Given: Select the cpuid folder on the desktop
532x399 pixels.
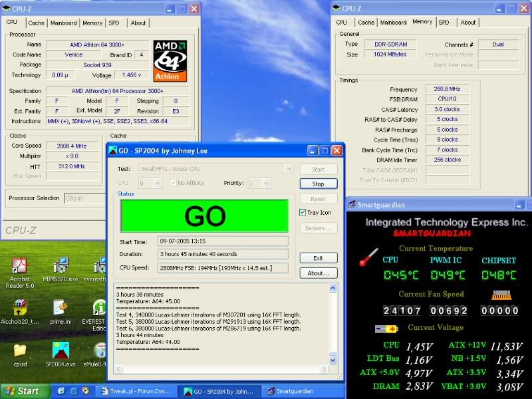Looking at the screenshot, I should coord(20,350).
